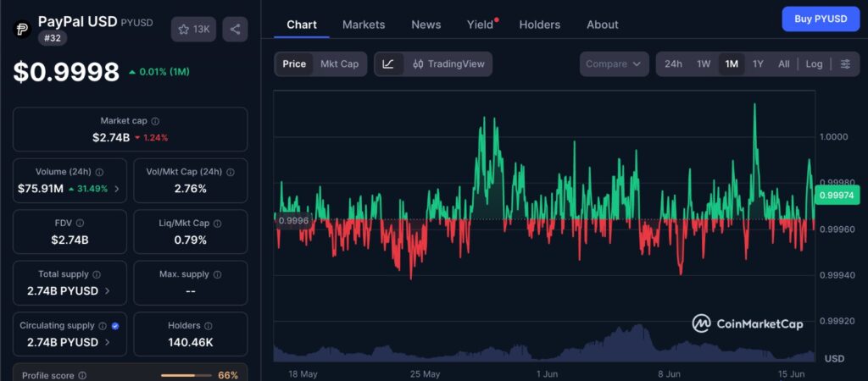Screen dimensions: 868x381
Task: Click the Profile score progress bar
Action: (x=186, y=375)
